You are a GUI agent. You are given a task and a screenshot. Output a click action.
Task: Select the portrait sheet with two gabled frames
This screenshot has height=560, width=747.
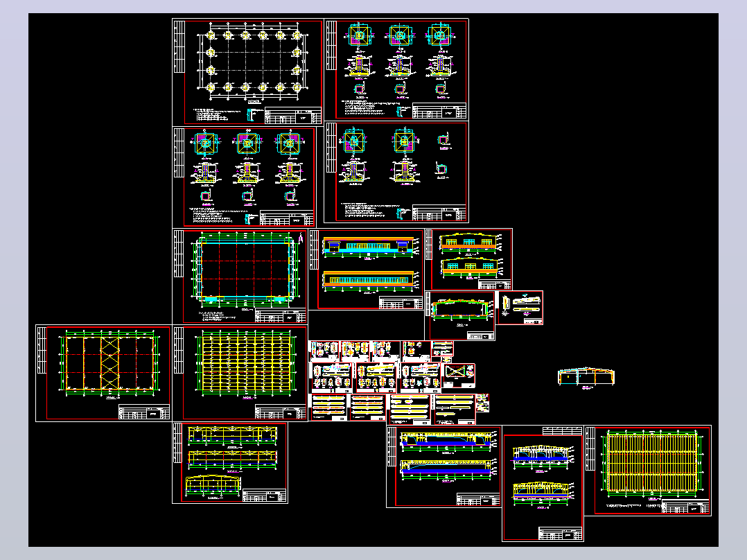pos(543,484)
